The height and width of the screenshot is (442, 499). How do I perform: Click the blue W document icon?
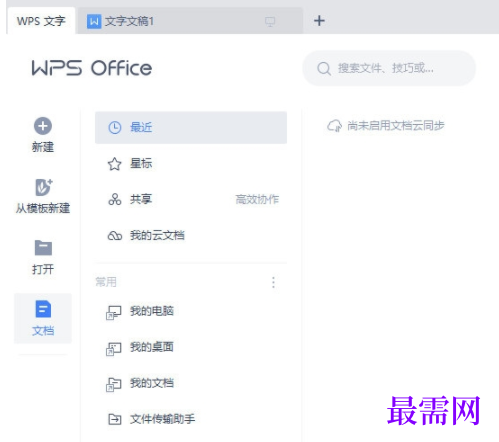pyautogui.click(x=94, y=22)
